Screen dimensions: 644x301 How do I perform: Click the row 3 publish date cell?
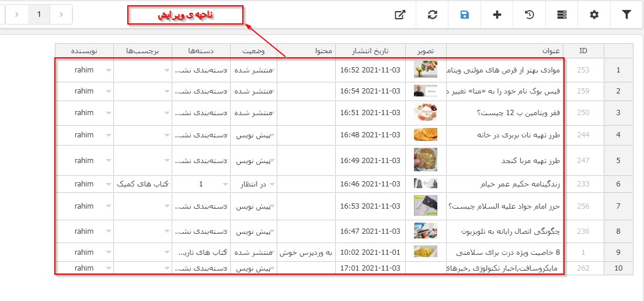pyautogui.click(x=370, y=113)
